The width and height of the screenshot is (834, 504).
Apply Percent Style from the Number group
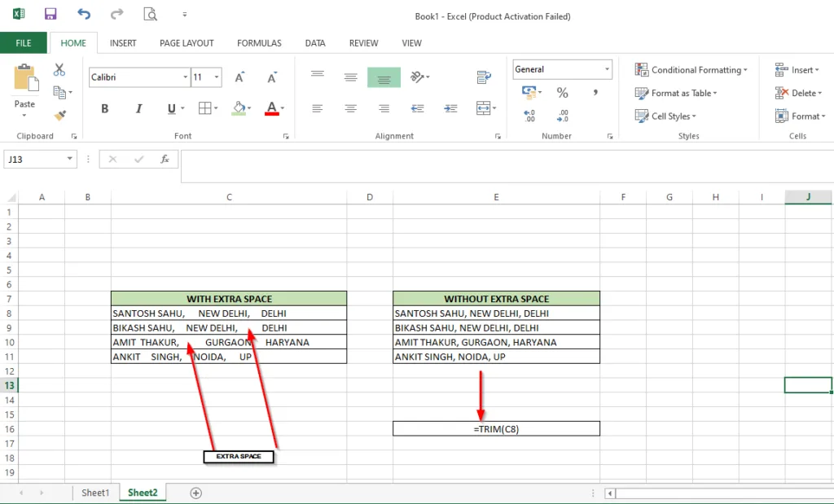click(562, 93)
